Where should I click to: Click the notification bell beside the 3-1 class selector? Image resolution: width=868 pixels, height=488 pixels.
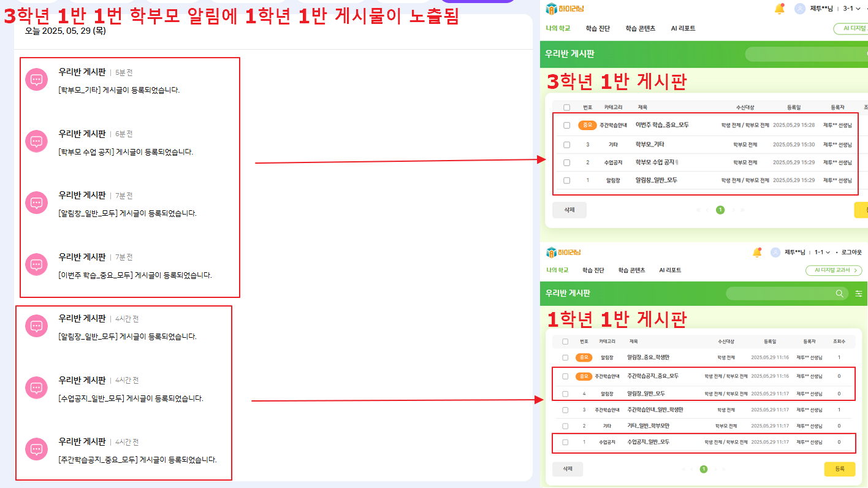coord(779,9)
